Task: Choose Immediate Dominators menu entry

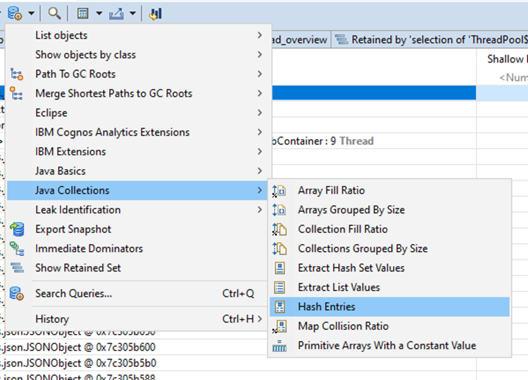Action: click(x=137, y=249)
